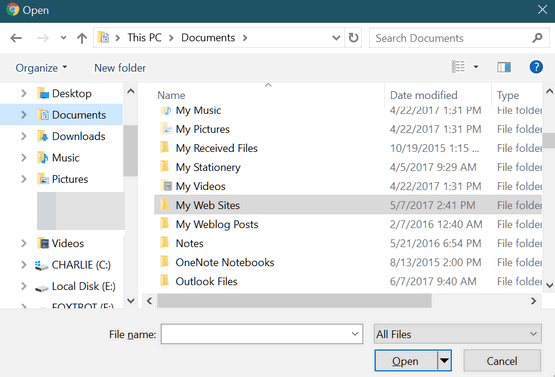
Task: Open the blue Help icon
Action: coord(536,67)
